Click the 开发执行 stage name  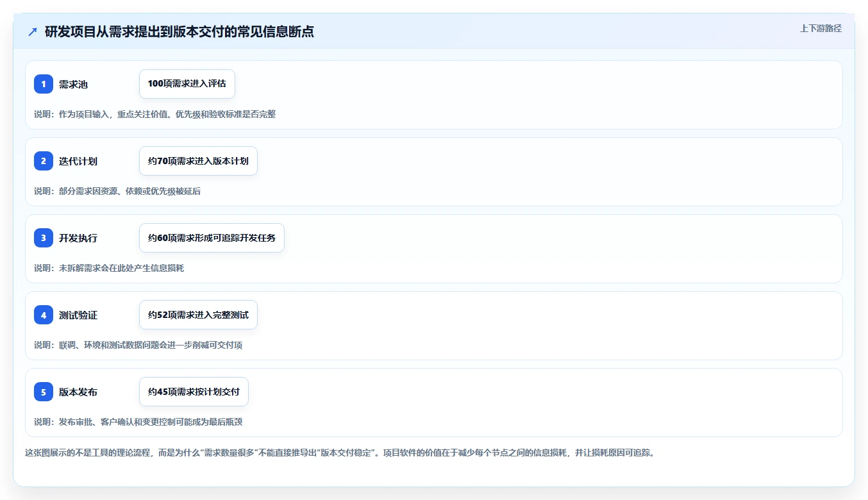pyautogui.click(x=78, y=238)
